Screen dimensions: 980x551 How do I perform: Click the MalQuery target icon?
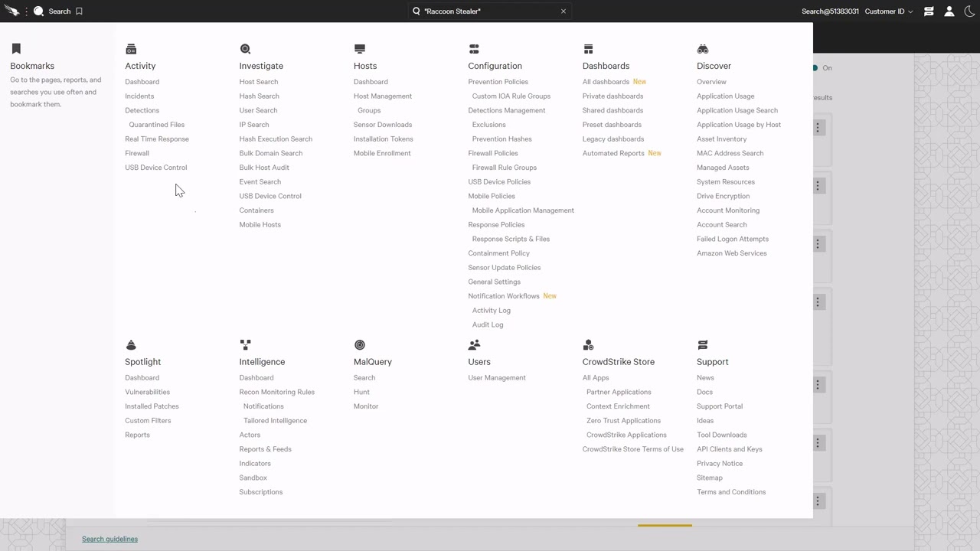(360, 345)
